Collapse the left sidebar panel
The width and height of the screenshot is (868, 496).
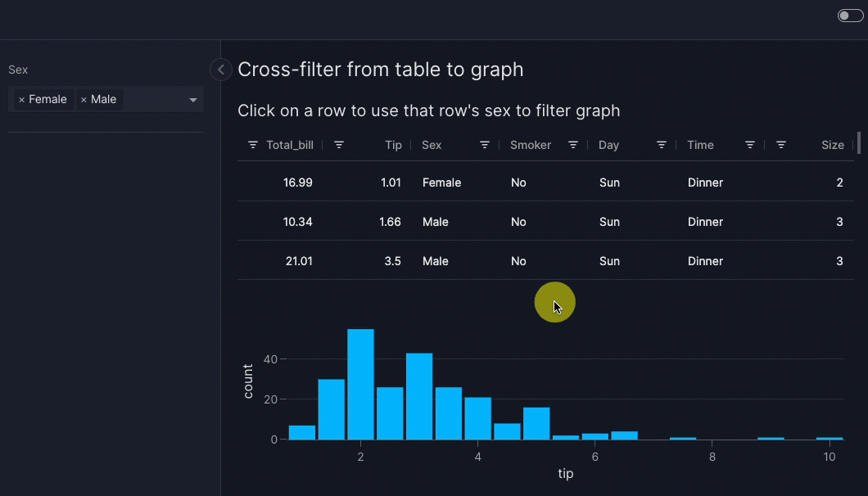[220, 70]
